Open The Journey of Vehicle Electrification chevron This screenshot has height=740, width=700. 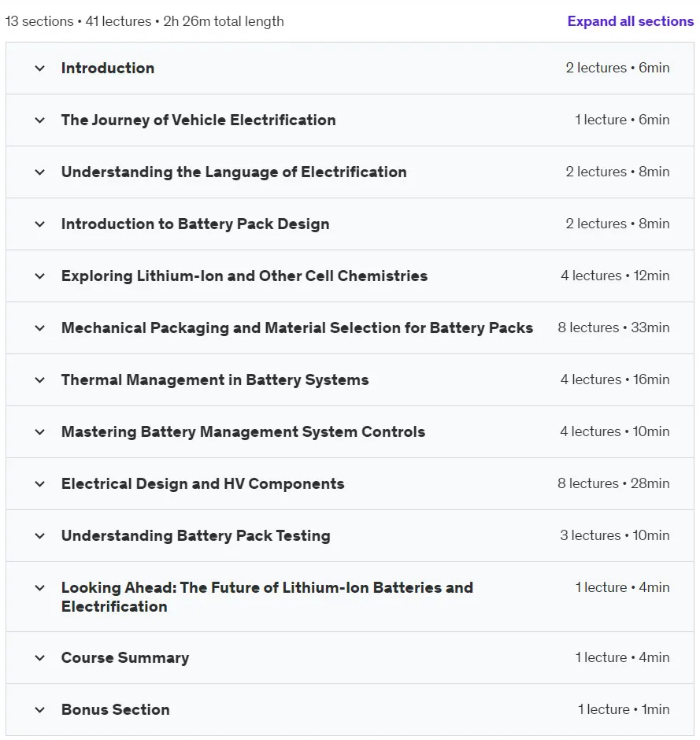pyautogui.click(x=40, y=120)
